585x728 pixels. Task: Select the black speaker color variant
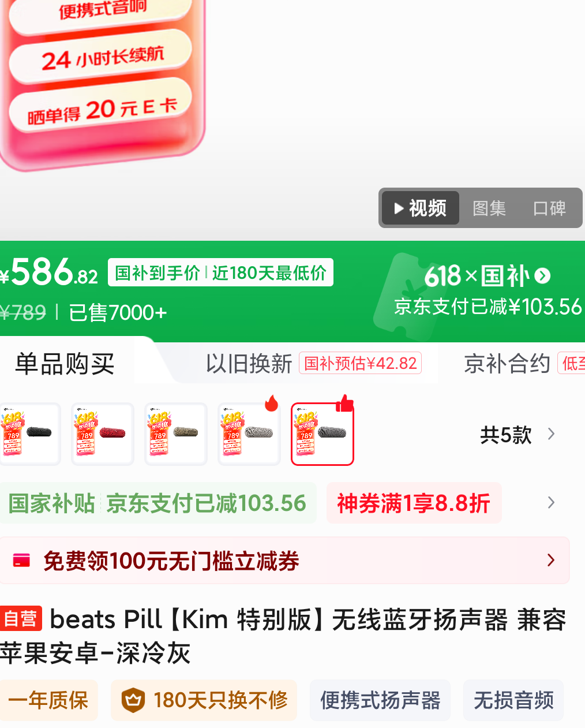(29, 434)
